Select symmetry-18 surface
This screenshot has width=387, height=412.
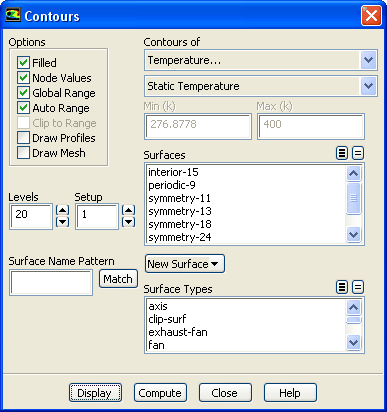[x=246, y=224]
